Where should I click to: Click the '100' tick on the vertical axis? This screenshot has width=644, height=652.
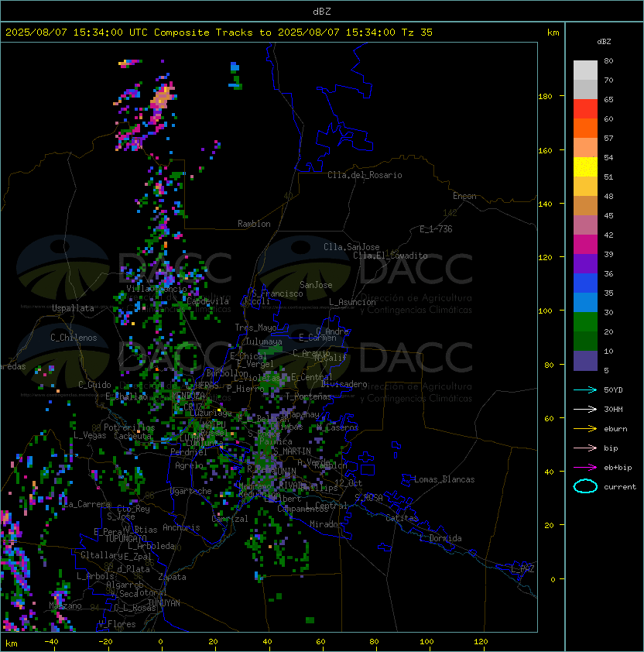click(x=545, y=311)
